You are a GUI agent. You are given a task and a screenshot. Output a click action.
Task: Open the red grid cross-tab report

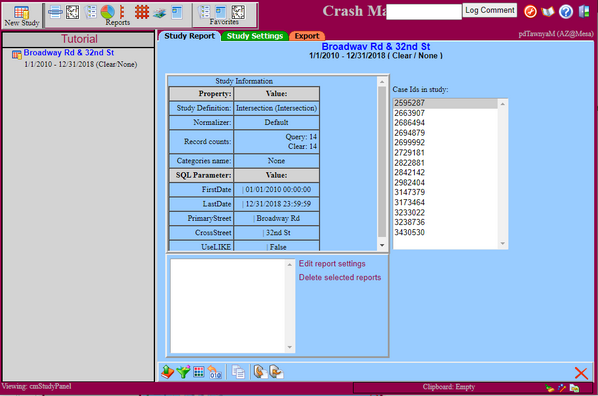142,12
